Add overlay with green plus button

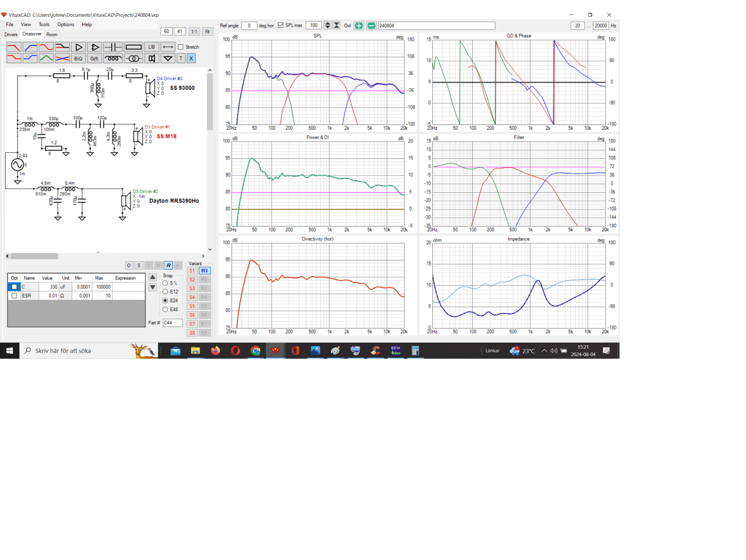pos(359,25)
